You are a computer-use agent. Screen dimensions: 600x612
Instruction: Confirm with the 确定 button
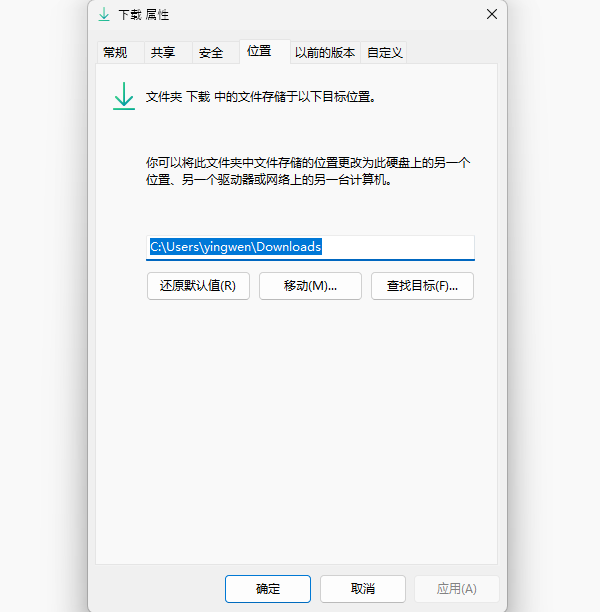tap(268, 589)
